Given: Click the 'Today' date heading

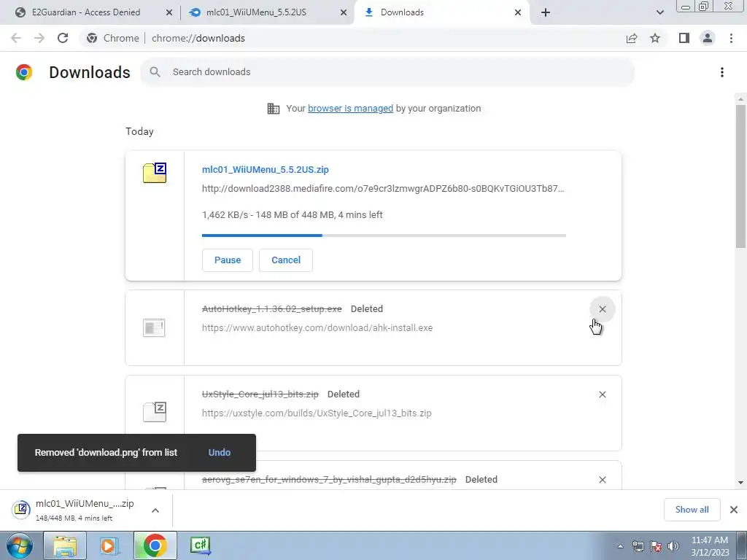Looking at the screenshot, I should [139, 131].
